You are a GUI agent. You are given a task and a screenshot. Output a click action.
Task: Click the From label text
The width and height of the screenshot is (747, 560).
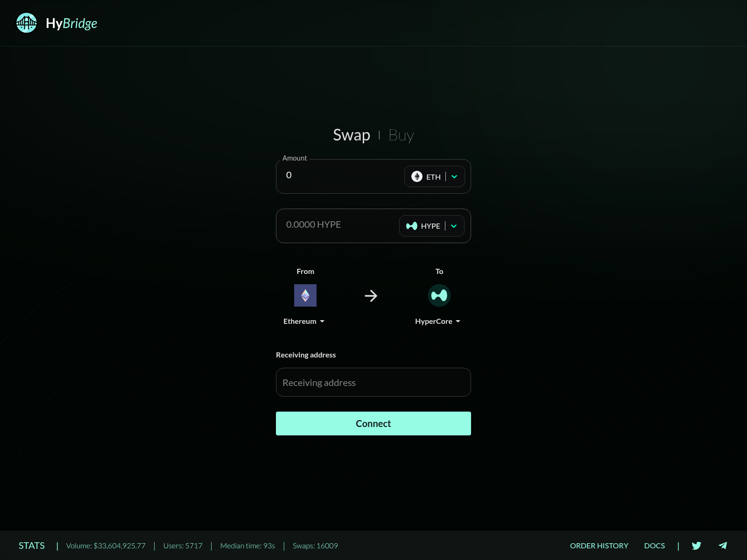[305, 272]
